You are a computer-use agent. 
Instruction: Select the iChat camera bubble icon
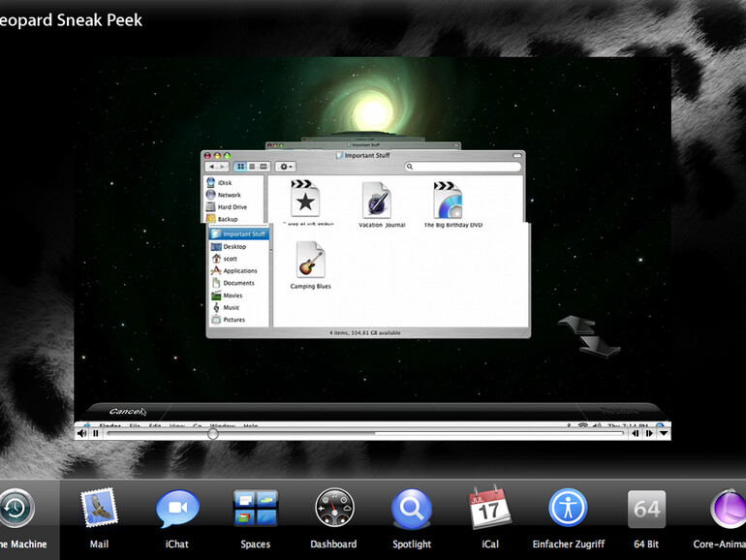tap(177, 509)
